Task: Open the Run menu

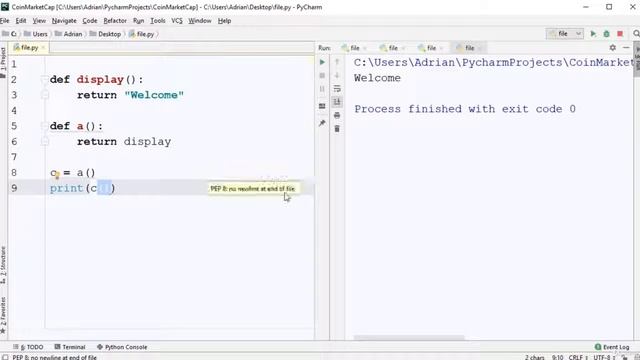Action: pyautogui.click(x=138, y=21)
